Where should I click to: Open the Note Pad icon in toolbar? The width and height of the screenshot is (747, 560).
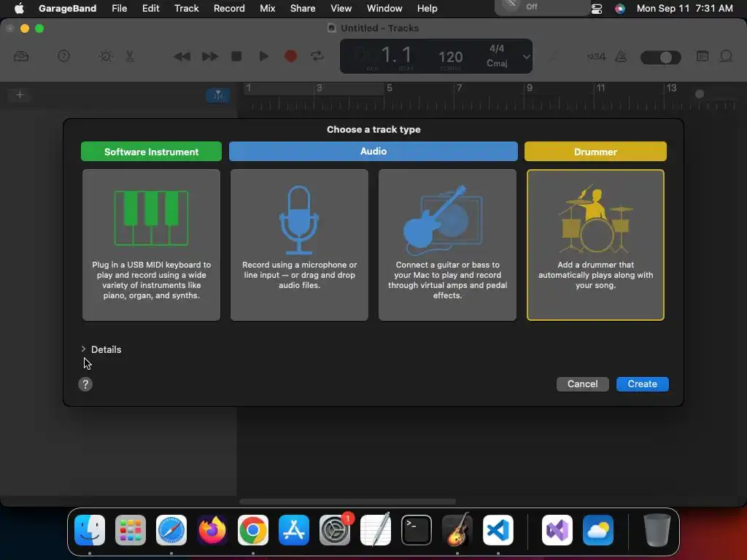tap(703, 56)
